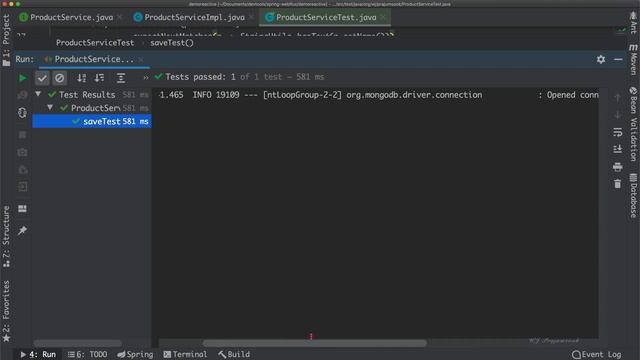
Task: Stop the running process icon
Action: coord(22,135)
